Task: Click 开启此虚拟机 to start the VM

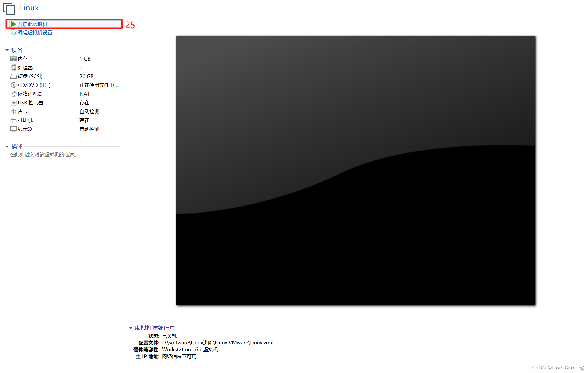Action: (x=33, y=24)
